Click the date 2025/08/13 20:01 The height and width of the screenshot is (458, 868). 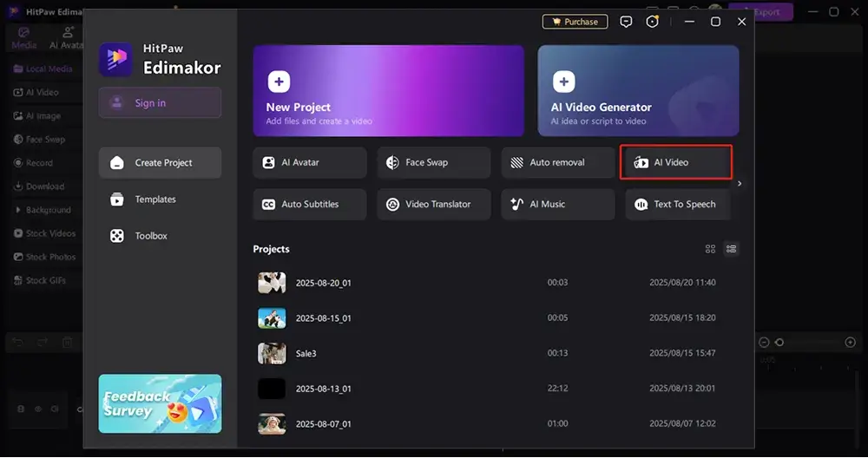[x=682, y=389]
